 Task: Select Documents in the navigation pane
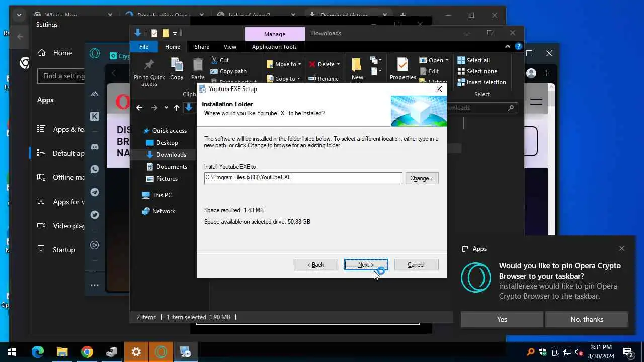tap(167, 167)
